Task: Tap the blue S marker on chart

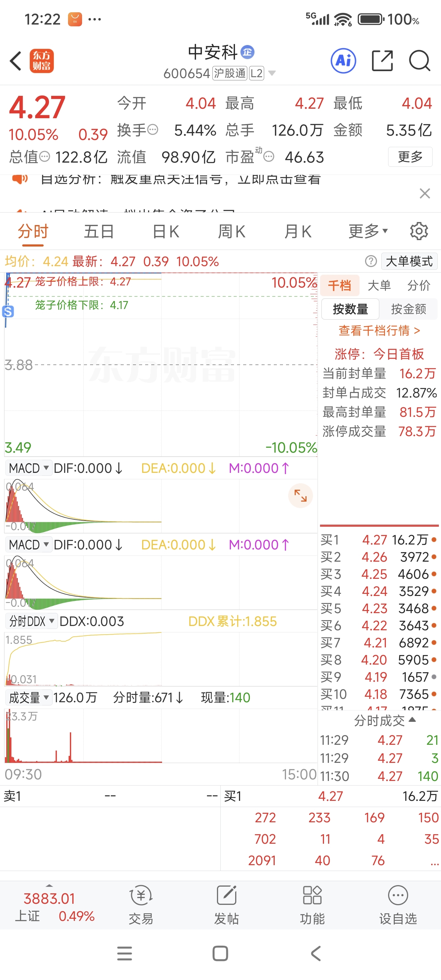Action: coord(8,311)
